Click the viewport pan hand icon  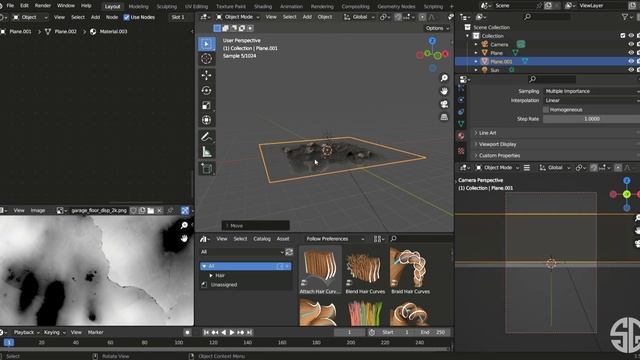pos(444,91)
